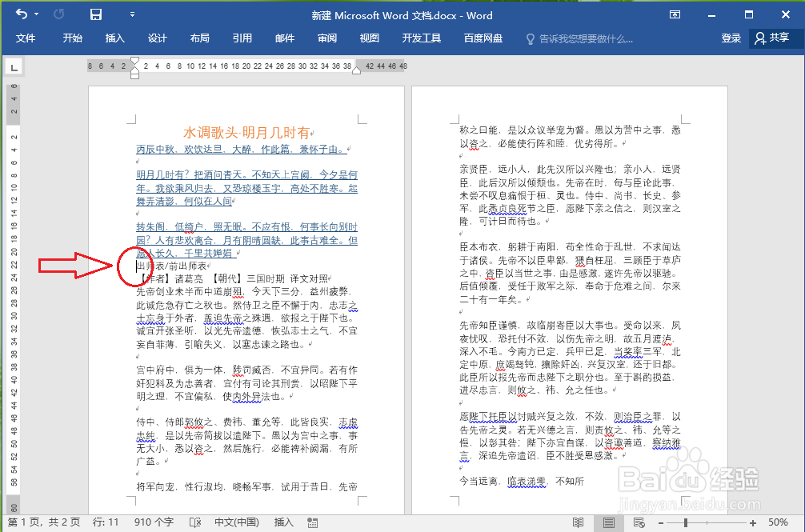805x532 pixels.
Task: Open Customize Quick Access Toolbar dropdown
Action: (x=132, y=14)
